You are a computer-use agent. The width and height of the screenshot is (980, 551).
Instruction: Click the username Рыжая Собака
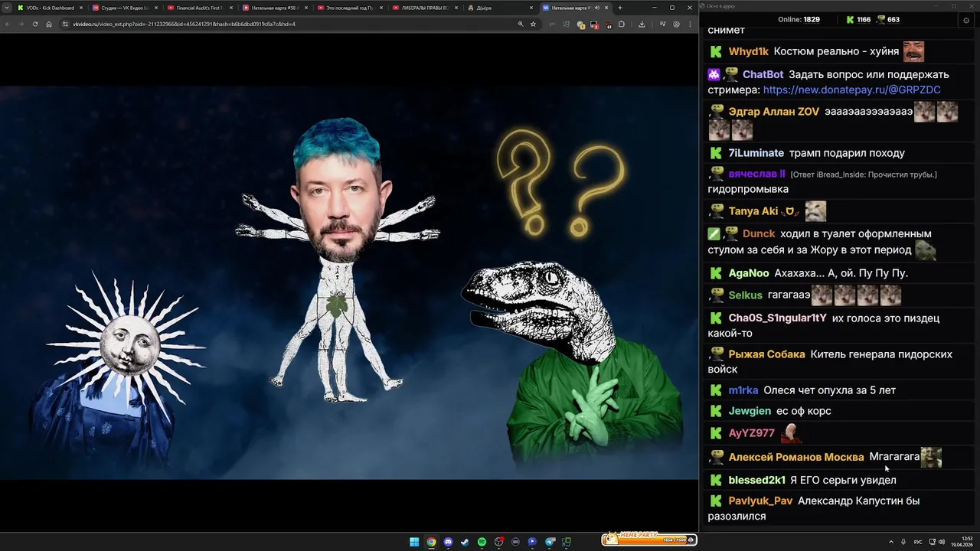pyautogui.click(x=766, y=354)
